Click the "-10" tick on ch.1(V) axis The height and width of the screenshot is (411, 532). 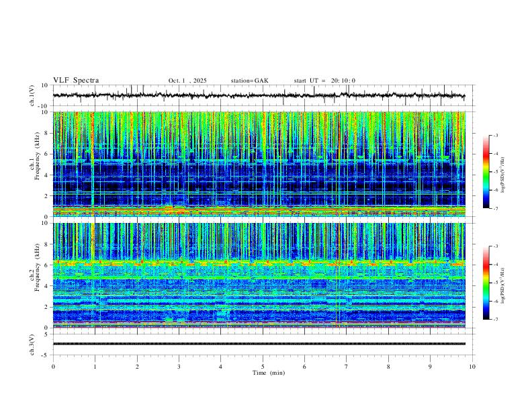[x=44, y=106]
